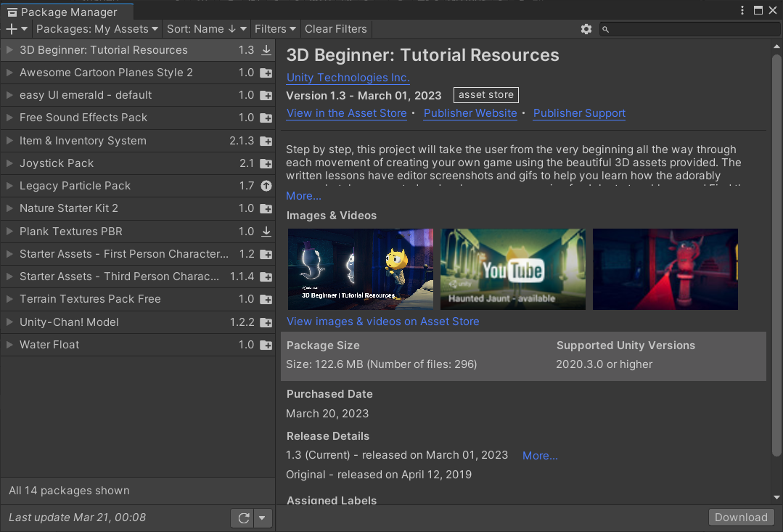783x532 pixels.
Task: Click the download icon for 3D Beginner: Tutorial Resources
Action: pos(266,50)
